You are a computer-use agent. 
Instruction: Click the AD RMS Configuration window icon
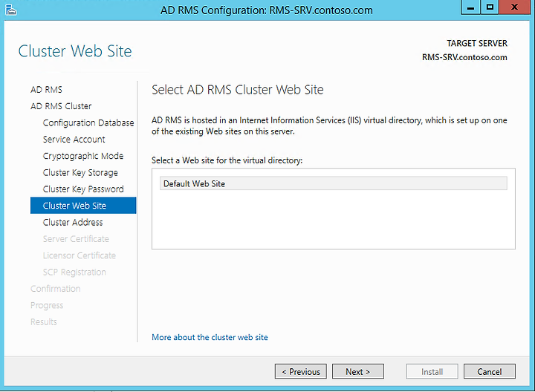pyautogui.click(x=11, y=10)
